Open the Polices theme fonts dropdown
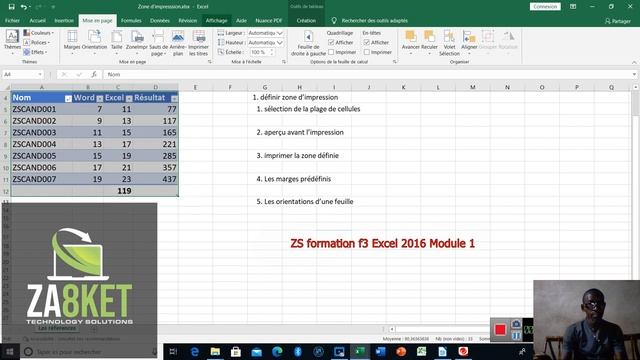 coord(37,42)
